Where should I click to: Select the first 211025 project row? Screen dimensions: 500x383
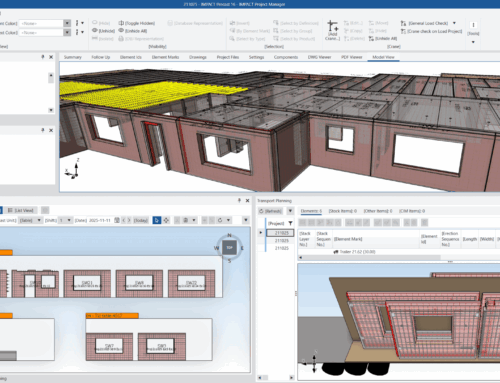click(x=280, y=233)
